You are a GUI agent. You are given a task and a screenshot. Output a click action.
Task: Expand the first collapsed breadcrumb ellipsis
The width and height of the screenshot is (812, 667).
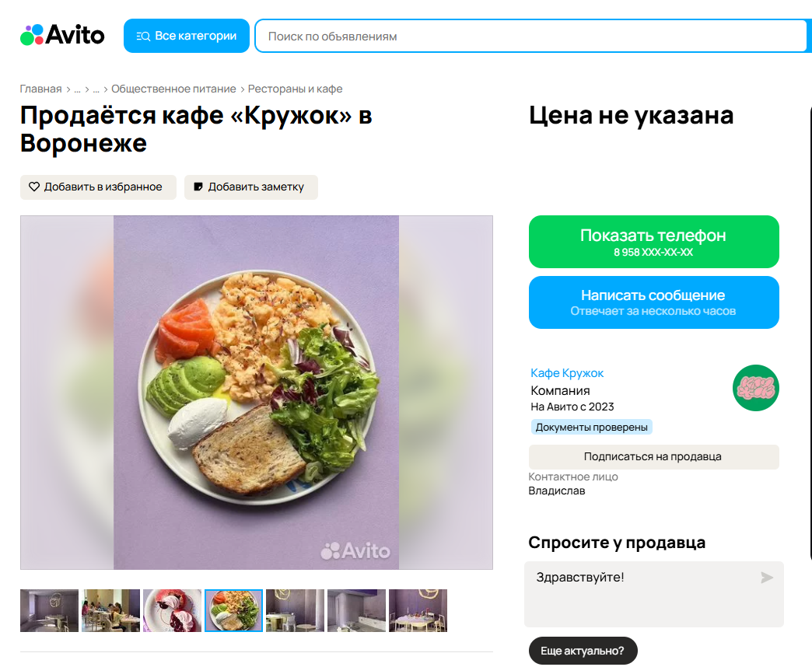click(x=77, y=89)
